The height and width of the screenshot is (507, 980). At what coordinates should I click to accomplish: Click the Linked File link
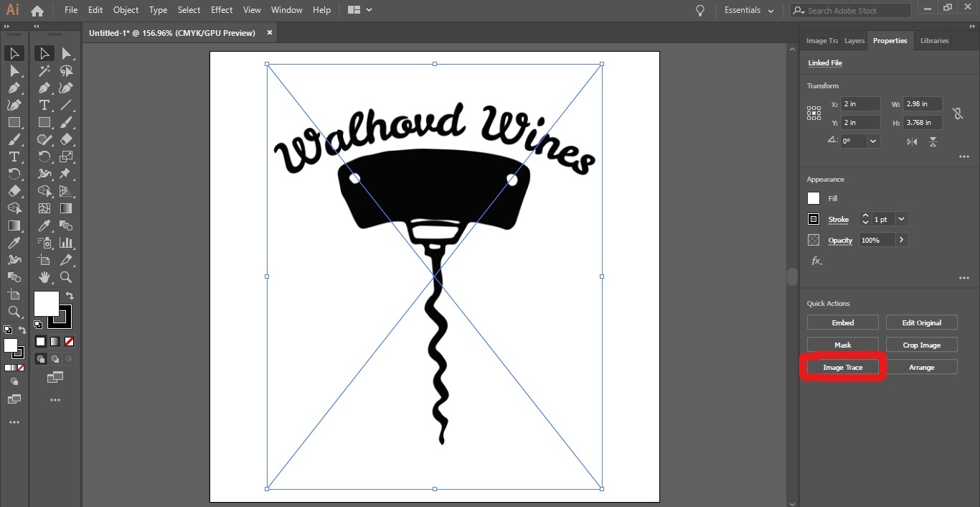click(825, 63)
